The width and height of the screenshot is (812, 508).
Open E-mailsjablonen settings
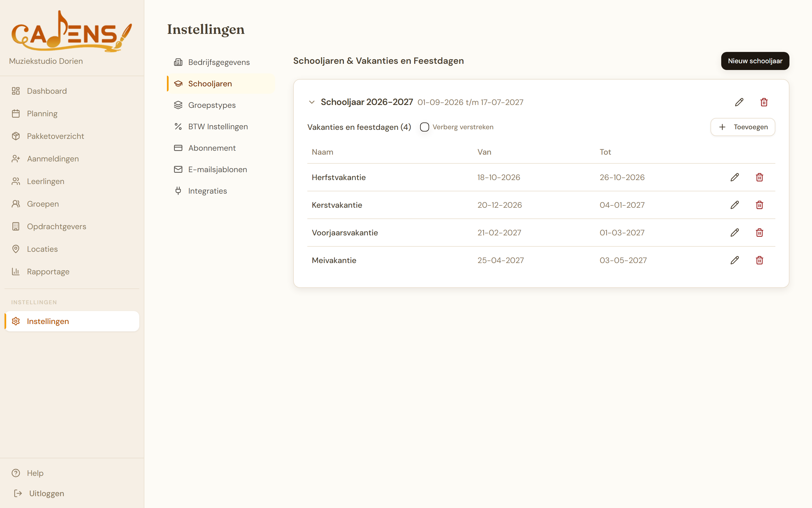click(x=221, y=170)
